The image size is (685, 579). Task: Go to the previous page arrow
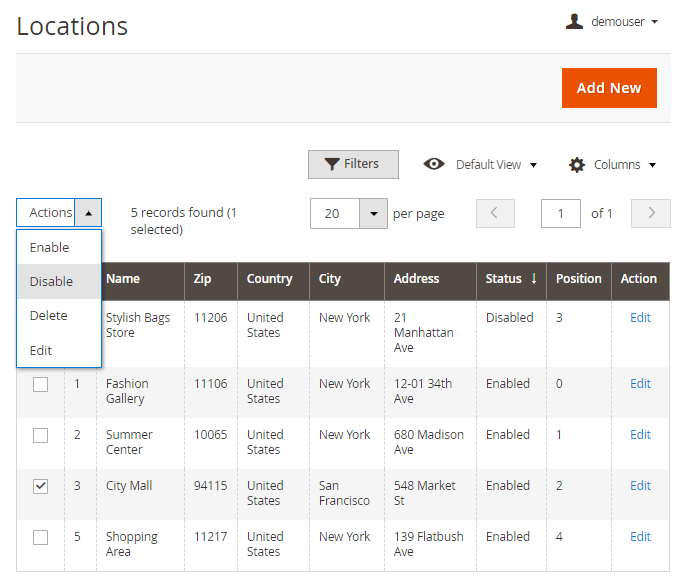pos(495,213)
